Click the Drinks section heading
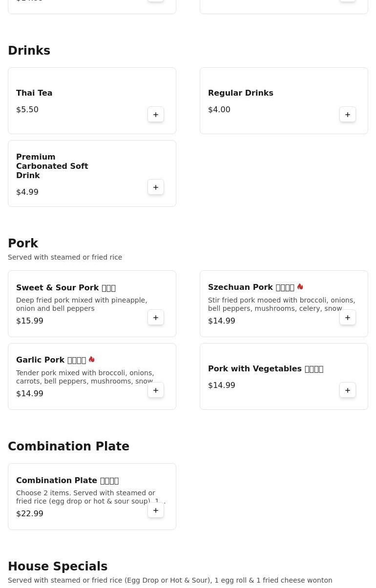This screenshot has width=376, height=588. tap(29, 51)
